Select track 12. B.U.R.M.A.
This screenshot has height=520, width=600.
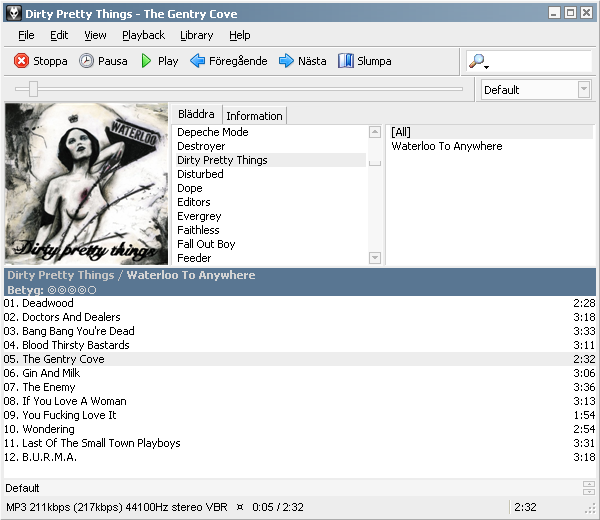[300, 457]
